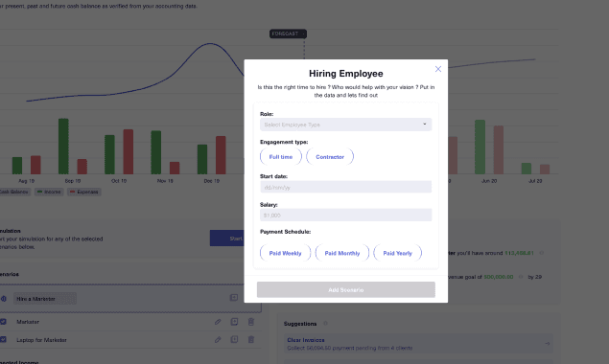The height and width of the screenshot is (364, 609).
Task: Duplicate the Marketer scenario icon
Action: (x=234, y=322)
